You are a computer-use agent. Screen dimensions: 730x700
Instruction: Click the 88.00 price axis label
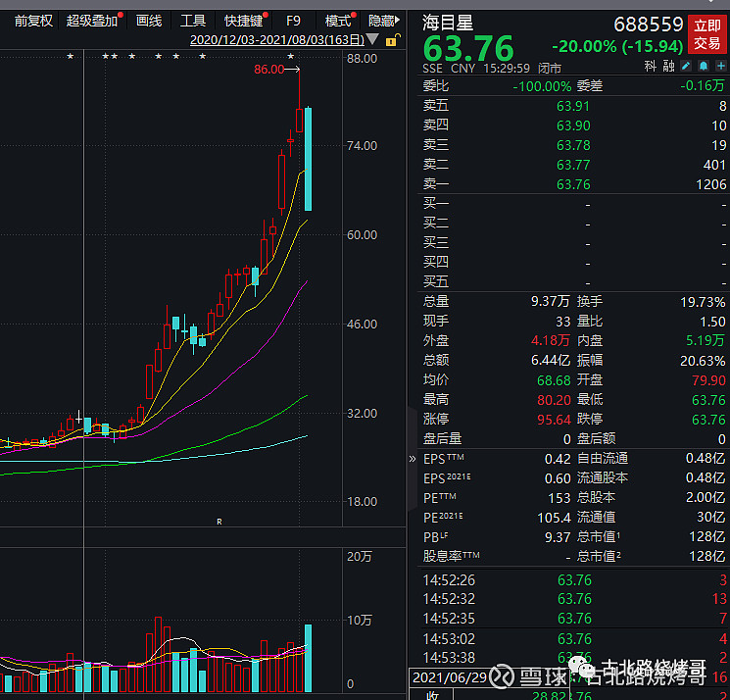[362, 59]
